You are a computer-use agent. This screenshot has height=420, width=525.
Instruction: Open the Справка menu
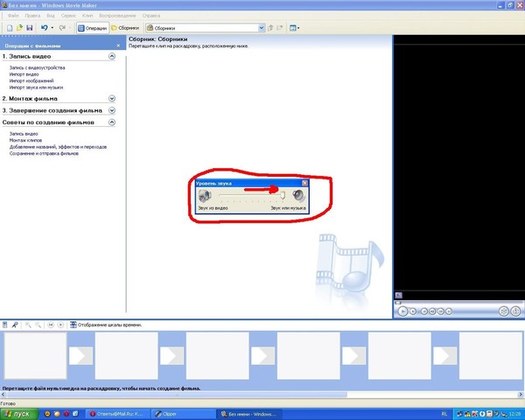click(x=151, y=16)
